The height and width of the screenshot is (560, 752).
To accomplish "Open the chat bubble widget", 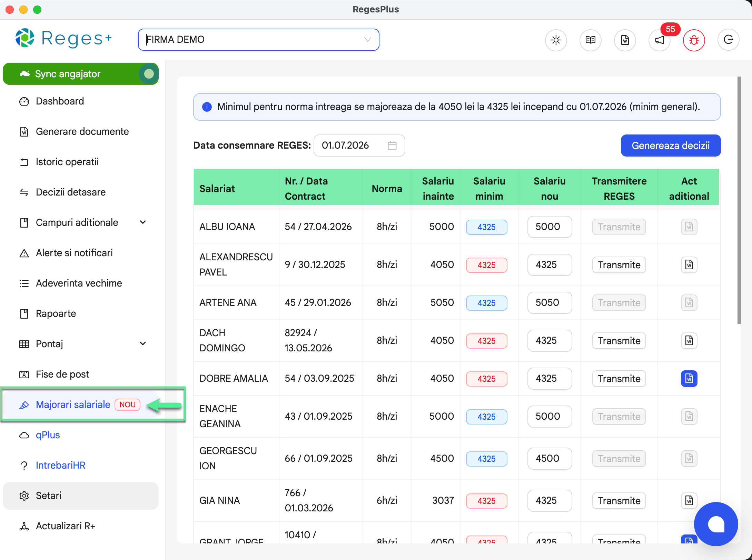I will click(716, 524).
